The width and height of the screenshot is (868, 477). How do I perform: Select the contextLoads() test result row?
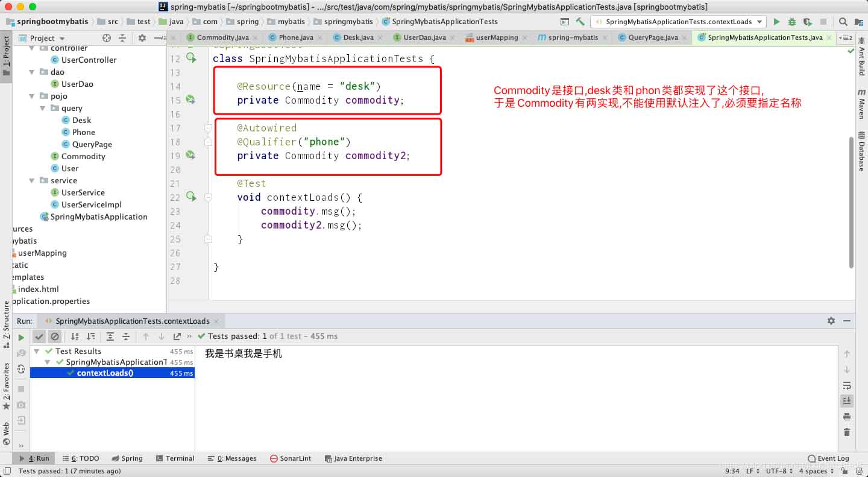coord(112,373)
